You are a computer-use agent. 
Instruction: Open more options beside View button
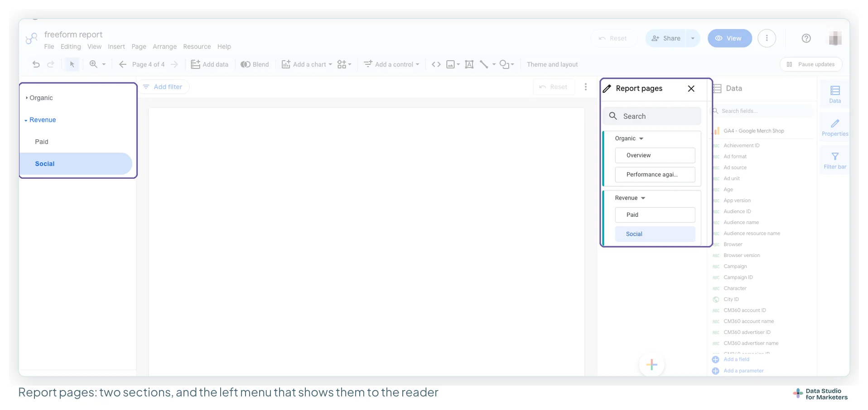(767, 38)
